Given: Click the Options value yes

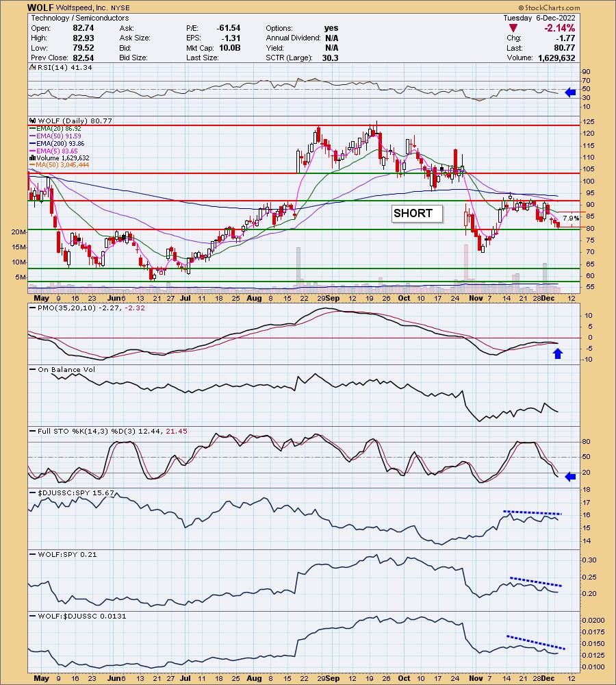Looking at the screenshot, I should [x=331, y=28].
